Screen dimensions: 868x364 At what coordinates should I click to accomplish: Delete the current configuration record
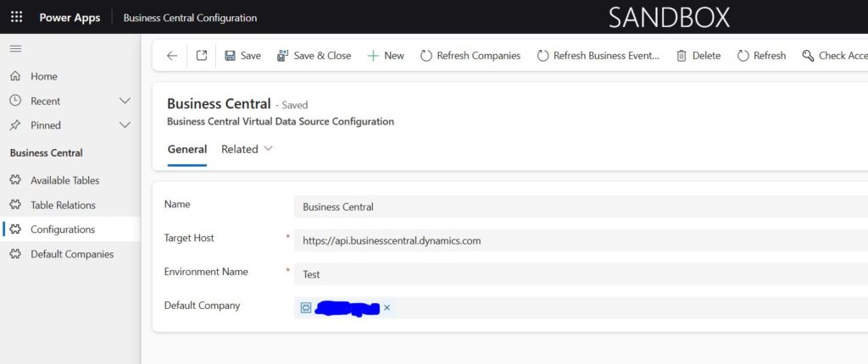(x=698, y=56)
